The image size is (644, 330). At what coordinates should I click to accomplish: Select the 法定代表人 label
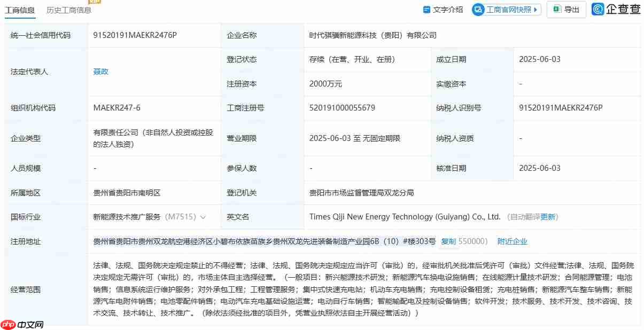(29, 72)
